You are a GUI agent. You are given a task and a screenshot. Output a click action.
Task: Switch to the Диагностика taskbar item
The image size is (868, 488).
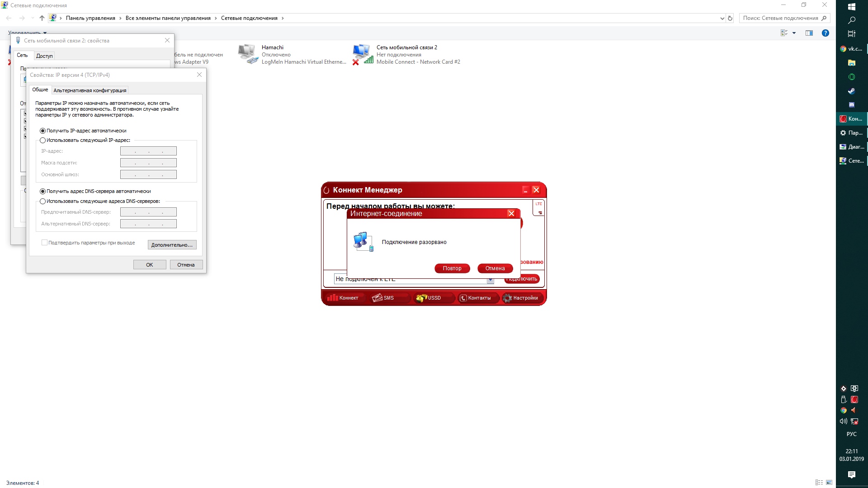[x=852, y=147]
